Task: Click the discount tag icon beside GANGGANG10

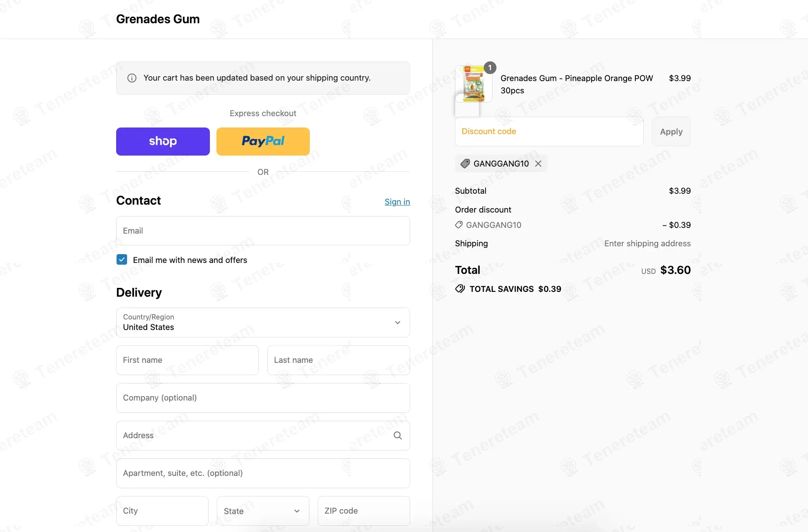Action: pos(465,163)
